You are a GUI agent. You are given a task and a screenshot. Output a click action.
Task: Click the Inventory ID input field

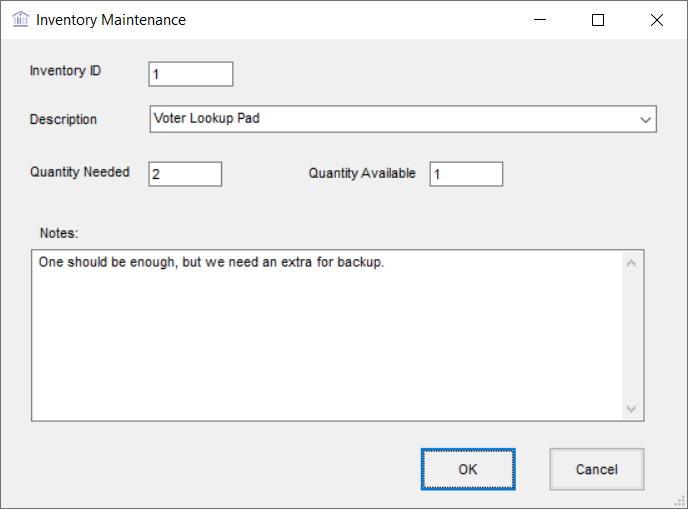pos(191,74)
